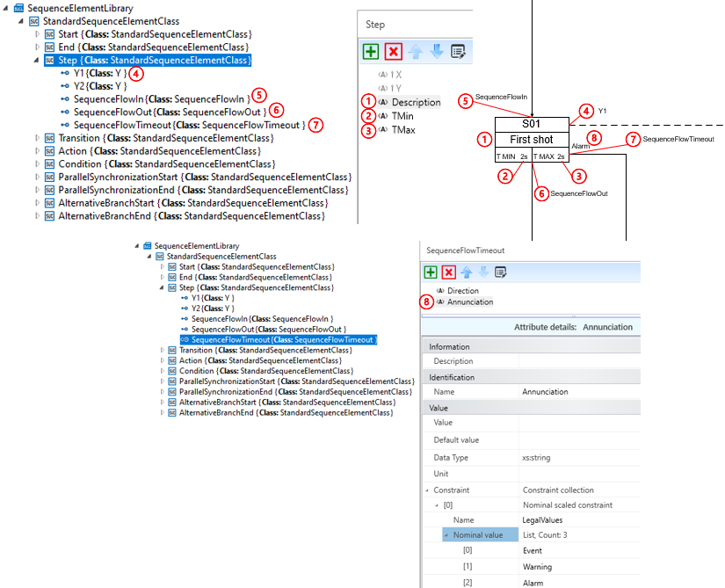Click the Name field containing Annunciation
Screen dimensions: 725x588
coord(580,391)
